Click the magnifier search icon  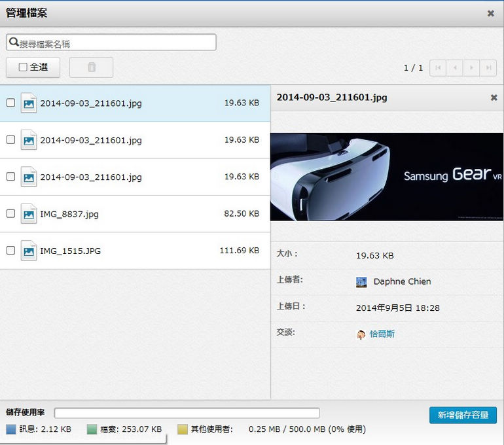[13, 43]
